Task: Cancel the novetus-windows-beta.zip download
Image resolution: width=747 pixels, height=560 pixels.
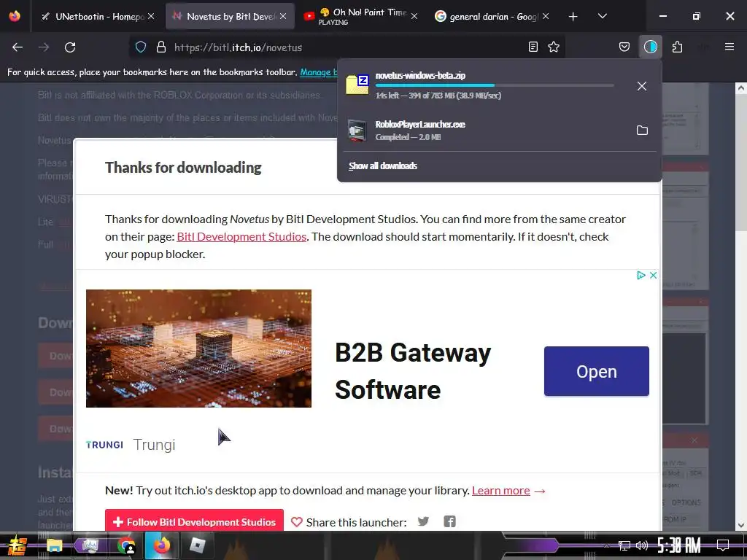Action: pyautogui.click(x=642, y=86)
